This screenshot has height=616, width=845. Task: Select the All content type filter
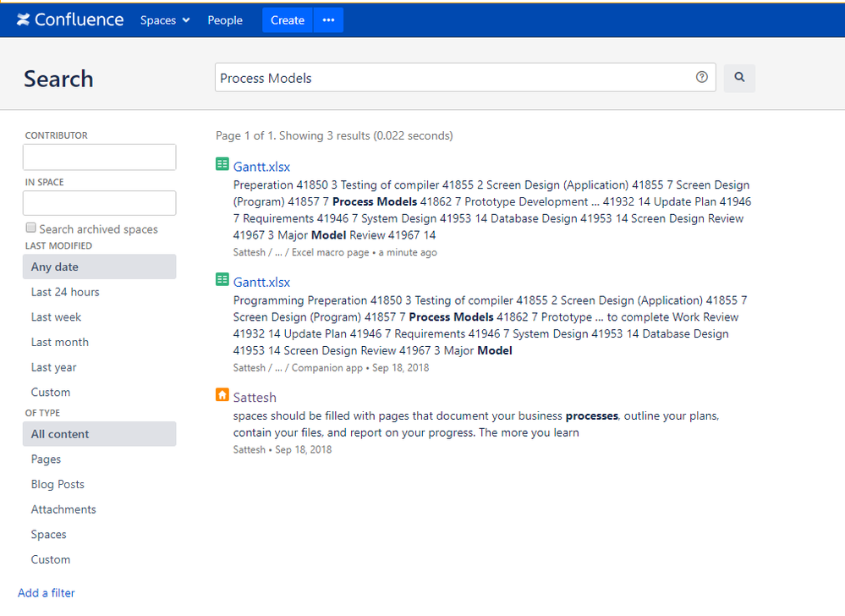coord(99,434)
